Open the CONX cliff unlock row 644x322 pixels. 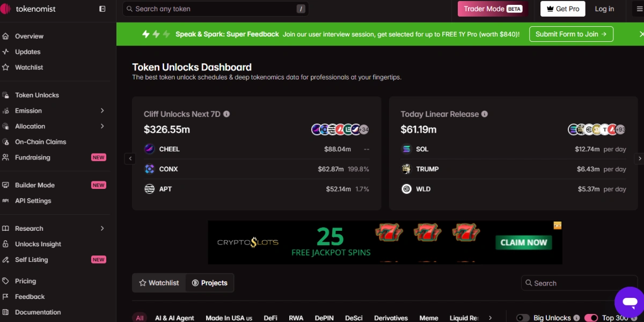(257, 169)
